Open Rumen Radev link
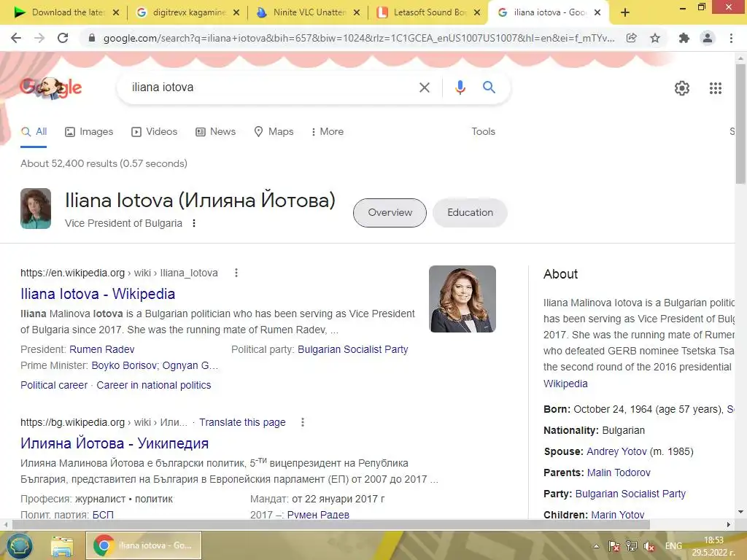 coord(102,349)
